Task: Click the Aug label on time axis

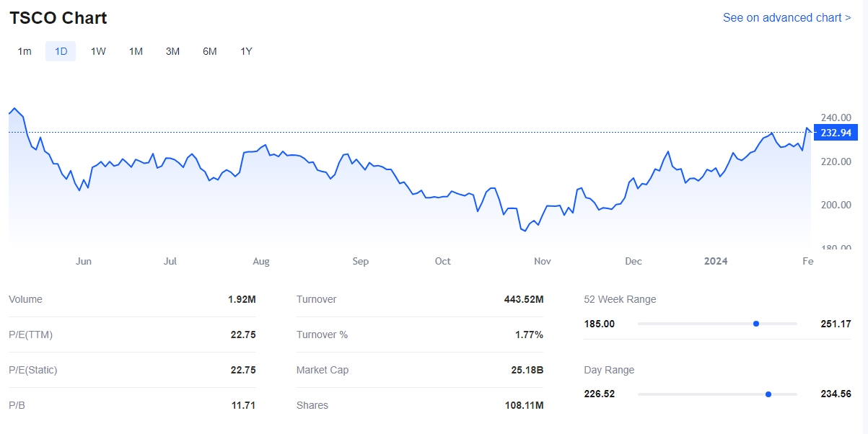Action: (x=261, y=261)
